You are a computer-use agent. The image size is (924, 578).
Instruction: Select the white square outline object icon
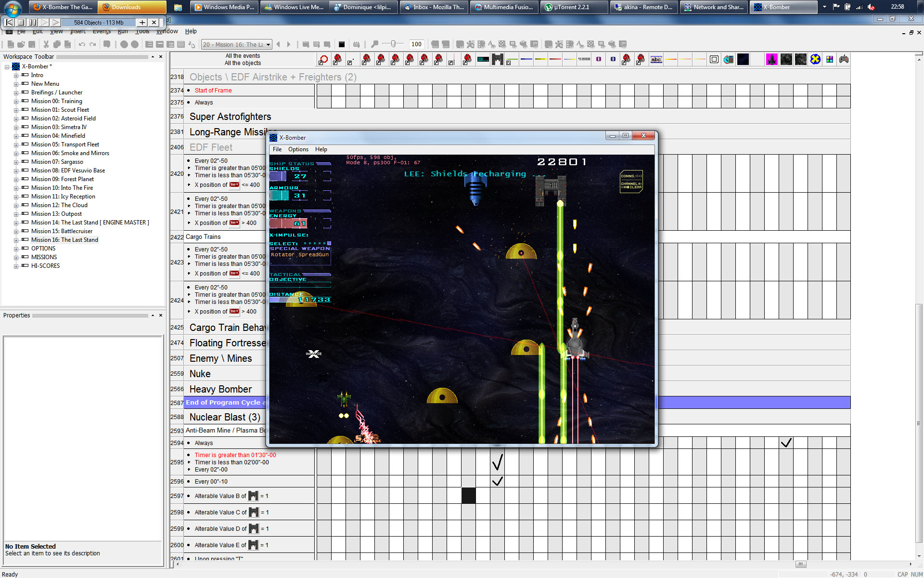714,59
